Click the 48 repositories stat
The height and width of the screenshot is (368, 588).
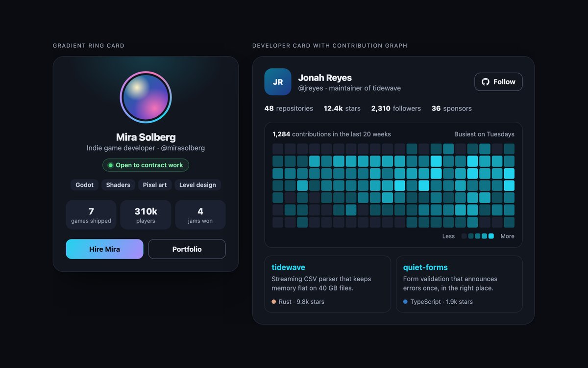289,108
